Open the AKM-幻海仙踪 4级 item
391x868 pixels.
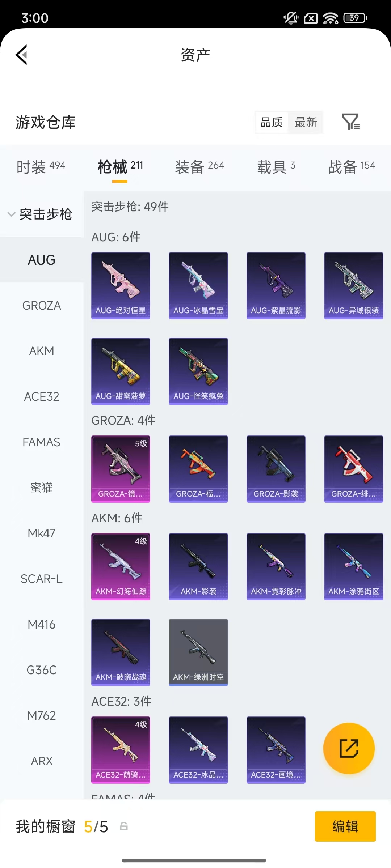point(121,567)
